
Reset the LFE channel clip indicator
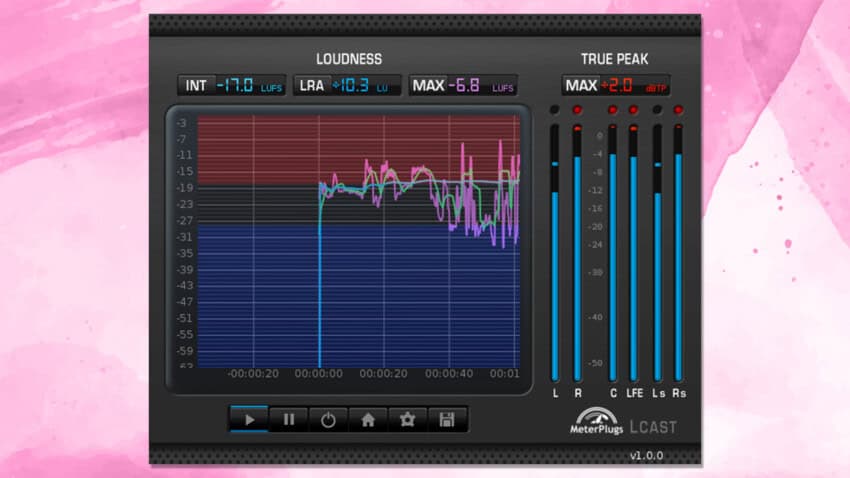[x=634, y=110]
